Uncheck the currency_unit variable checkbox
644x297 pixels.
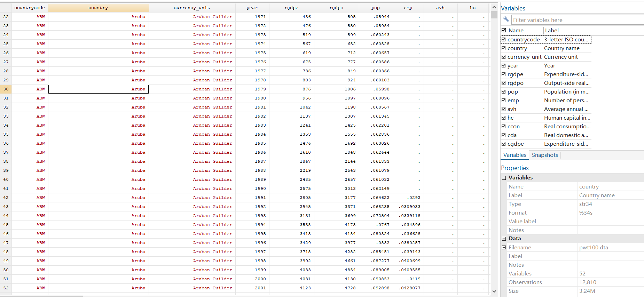(503, 57)
